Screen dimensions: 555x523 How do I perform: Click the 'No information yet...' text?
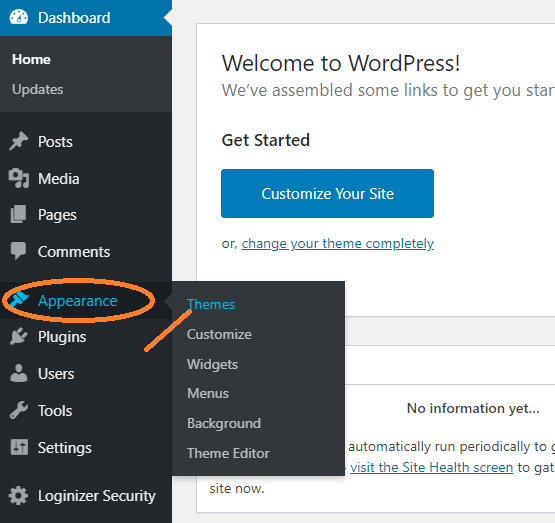pyautogui.click(x=473, y=408)
